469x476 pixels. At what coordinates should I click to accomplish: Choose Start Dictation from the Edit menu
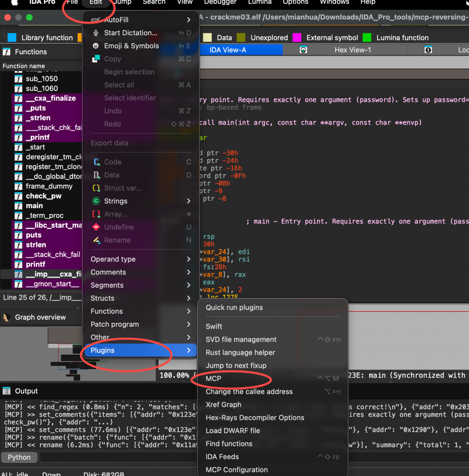141,33
